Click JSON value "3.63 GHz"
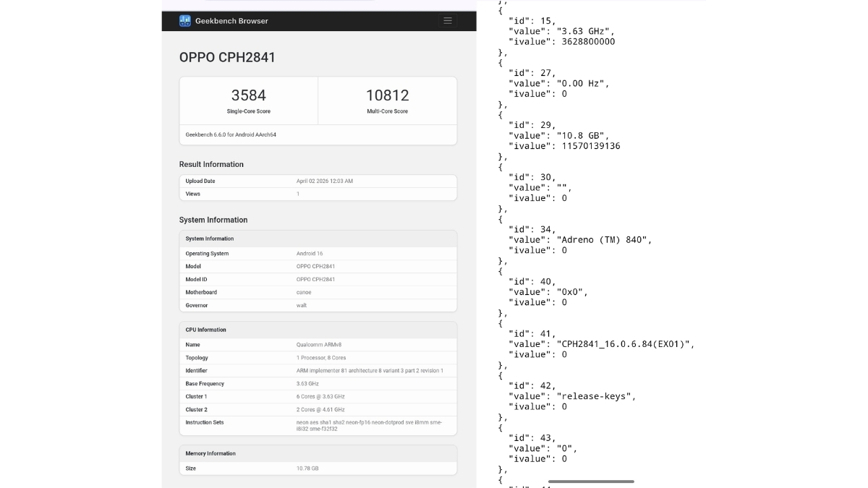Image resolution: width=868 pixels, height=488 pixels. [585, 31]
